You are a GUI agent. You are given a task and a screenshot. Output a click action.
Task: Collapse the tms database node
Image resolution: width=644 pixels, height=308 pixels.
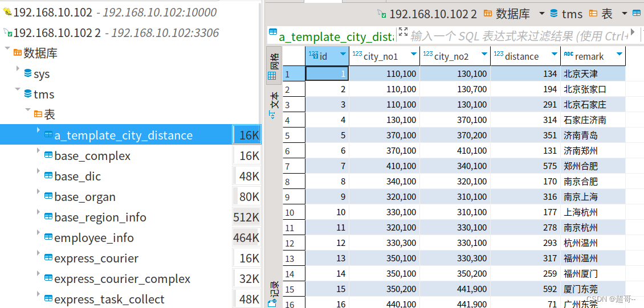18,89
